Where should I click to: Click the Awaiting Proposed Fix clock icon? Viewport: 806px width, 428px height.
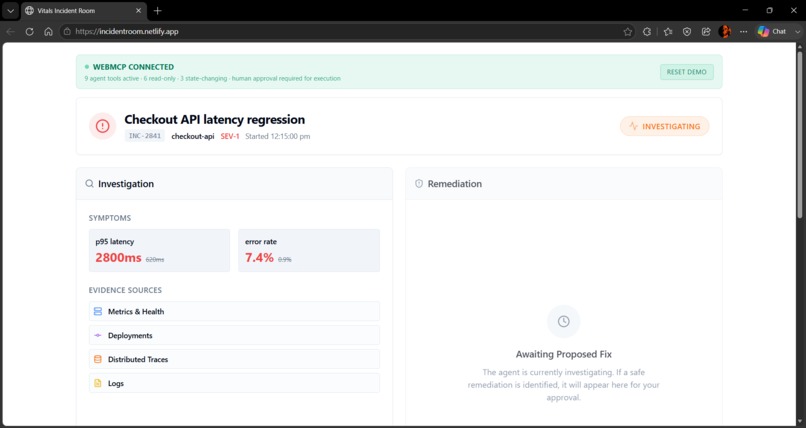[x=563, y=321]
